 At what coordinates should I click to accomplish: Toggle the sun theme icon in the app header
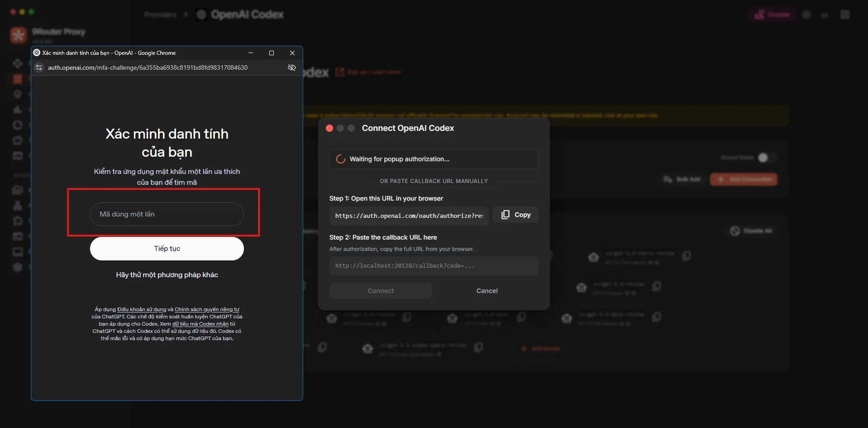pos(806,14)
